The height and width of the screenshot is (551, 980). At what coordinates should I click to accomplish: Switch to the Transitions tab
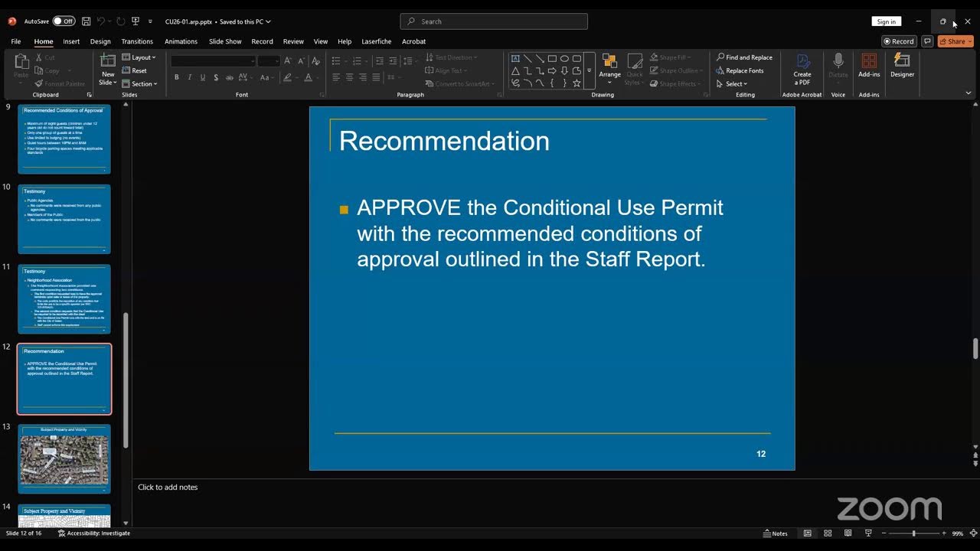tap(137, 41)
